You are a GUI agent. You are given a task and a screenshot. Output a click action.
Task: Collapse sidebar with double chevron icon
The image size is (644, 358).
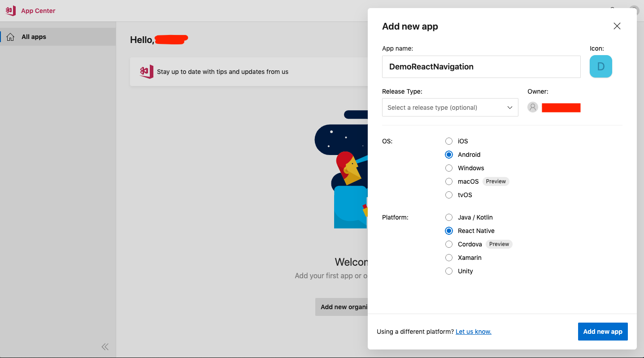[105, 346]
